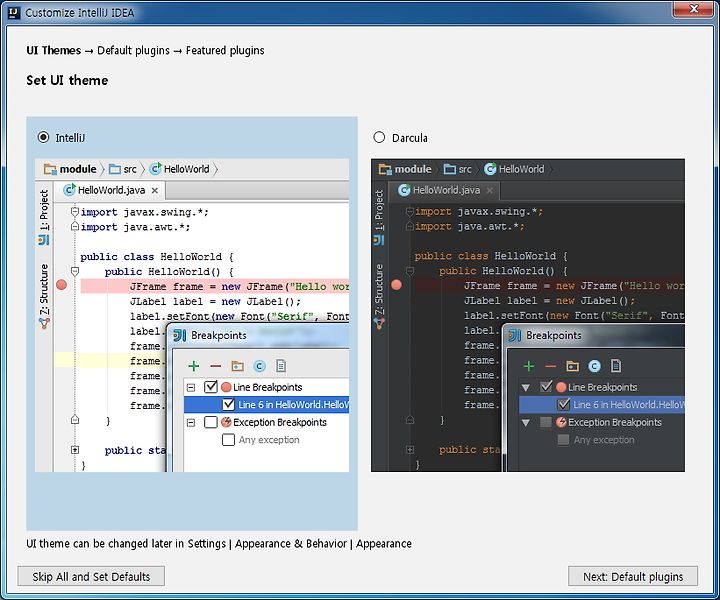This screenshot has width=720, height=600.
Task: Click the UI Themes breadcrumb step
Action: 53,50
